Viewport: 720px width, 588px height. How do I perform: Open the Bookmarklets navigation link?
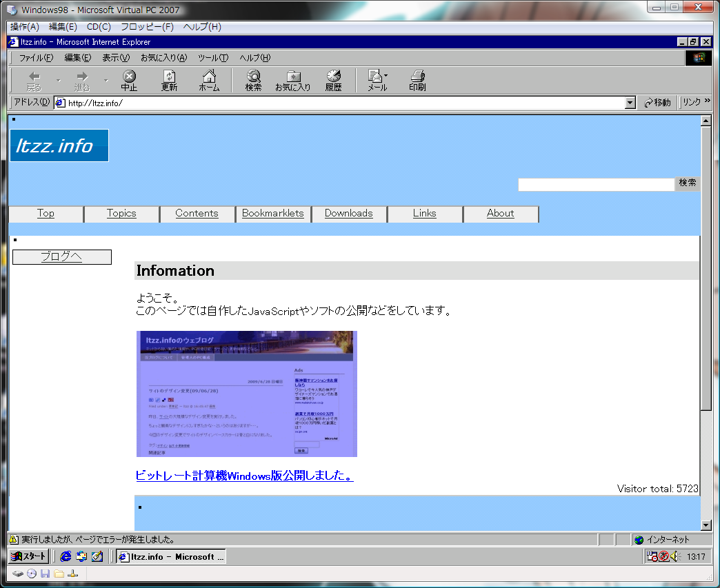272,213
